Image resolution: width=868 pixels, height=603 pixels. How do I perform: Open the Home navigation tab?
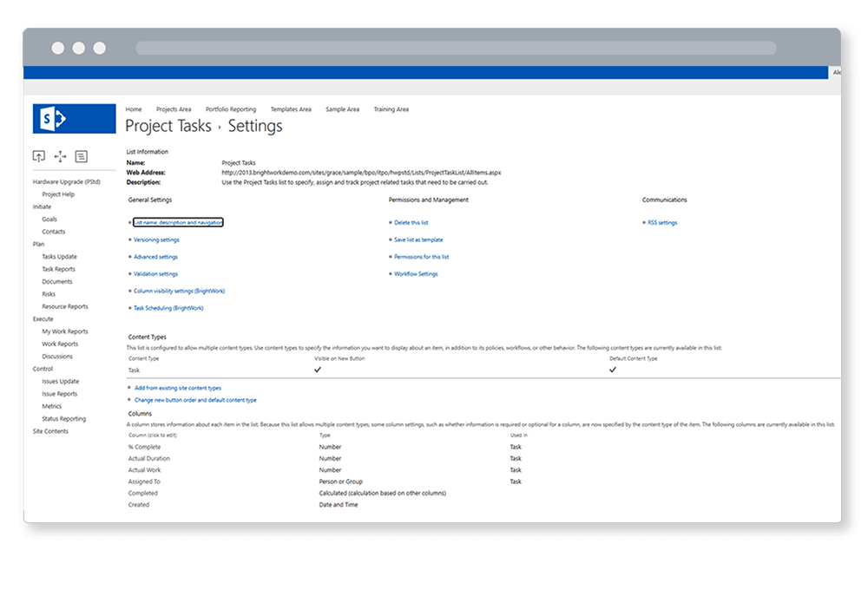(x=133, y=109)
